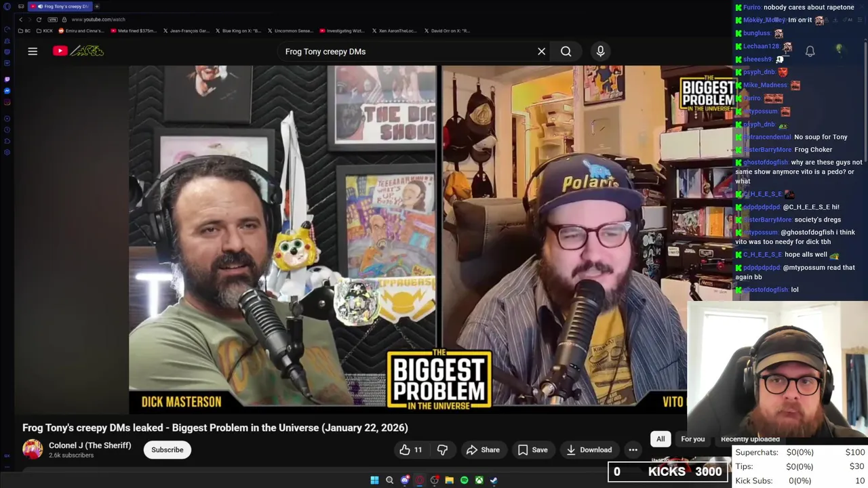Click the video title text
Viewport: 868px width, 488px height.
pos(215,428)
